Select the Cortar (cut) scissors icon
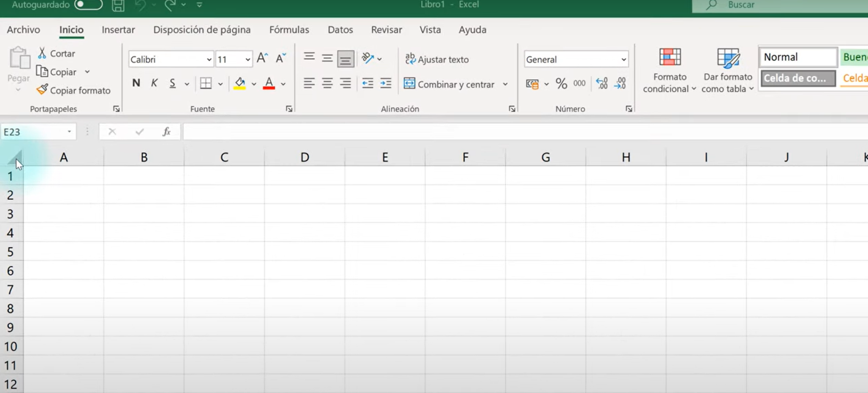 tap(42, 53)
